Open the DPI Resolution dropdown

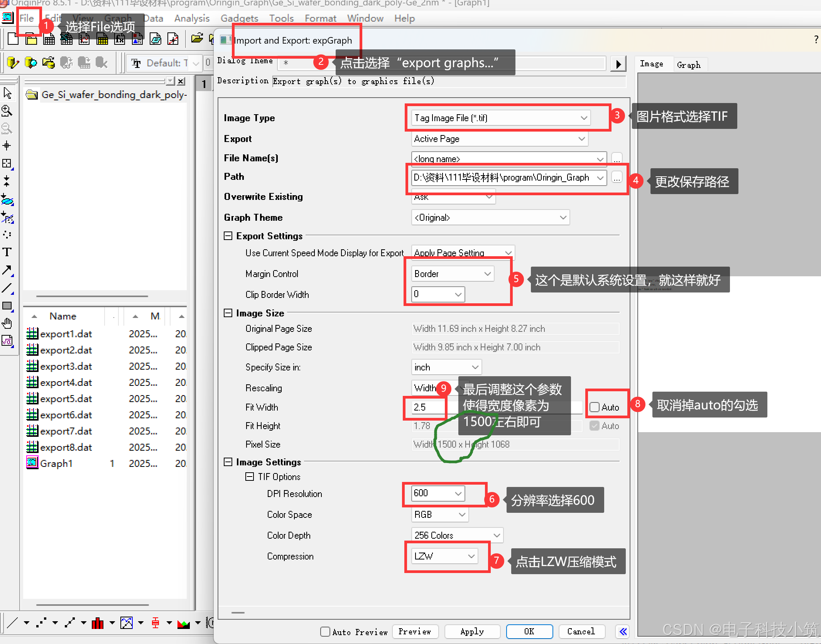click(458, 493)
